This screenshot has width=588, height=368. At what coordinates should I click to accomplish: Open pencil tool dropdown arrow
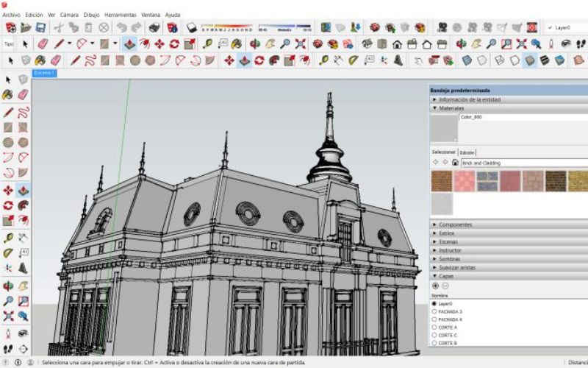click(x=69, y=44)
